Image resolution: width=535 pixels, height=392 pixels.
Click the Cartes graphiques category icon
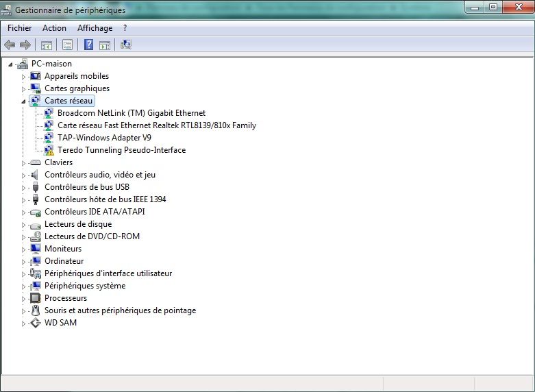[x=36, y=88]
